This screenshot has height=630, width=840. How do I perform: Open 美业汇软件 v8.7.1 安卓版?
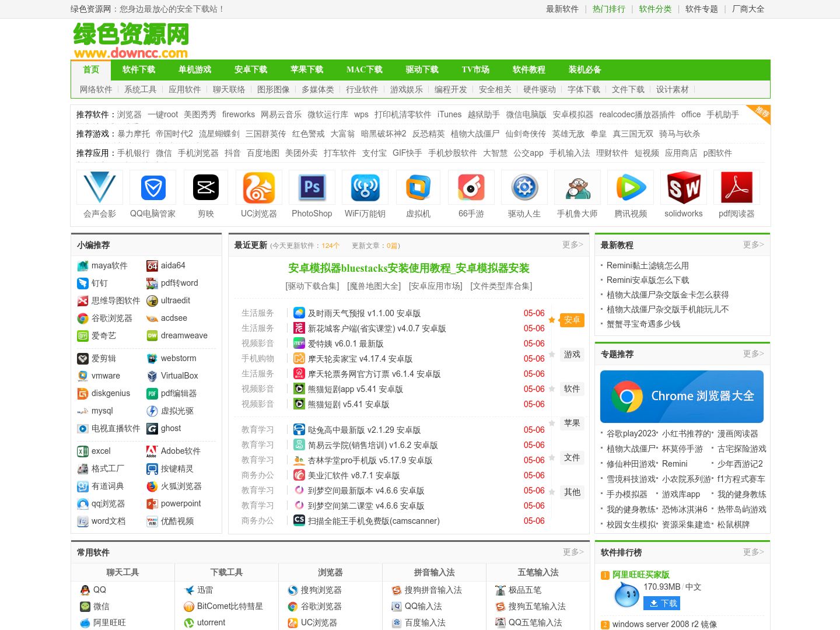click(x=353, y=475)
